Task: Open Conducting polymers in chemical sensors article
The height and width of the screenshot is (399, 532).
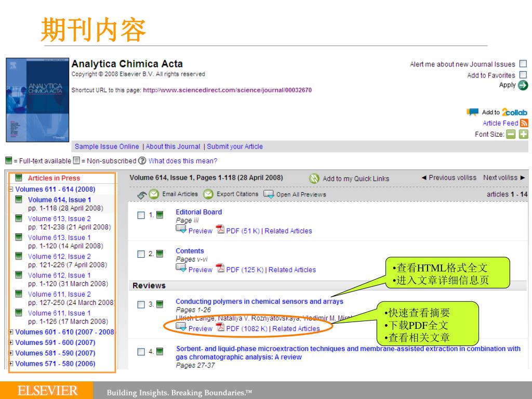Action: (260, 301)
